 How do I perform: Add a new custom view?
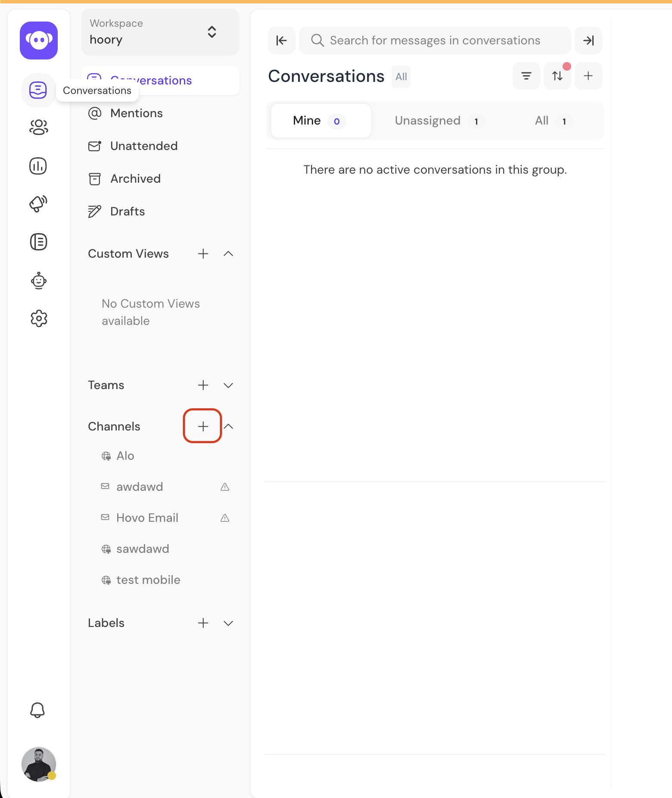tap(203, 254)
